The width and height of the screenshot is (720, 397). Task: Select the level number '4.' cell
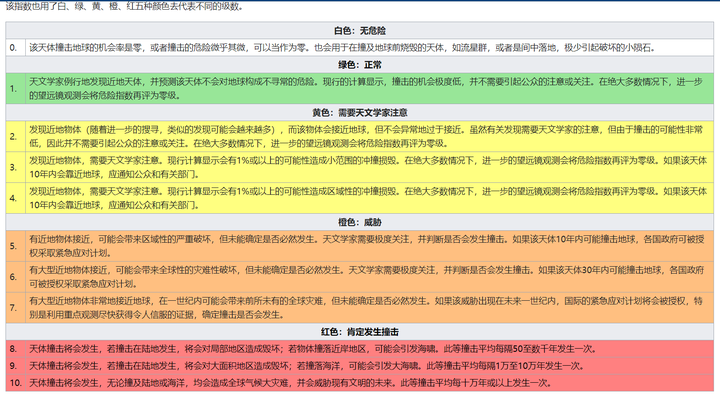click(16, 198)
